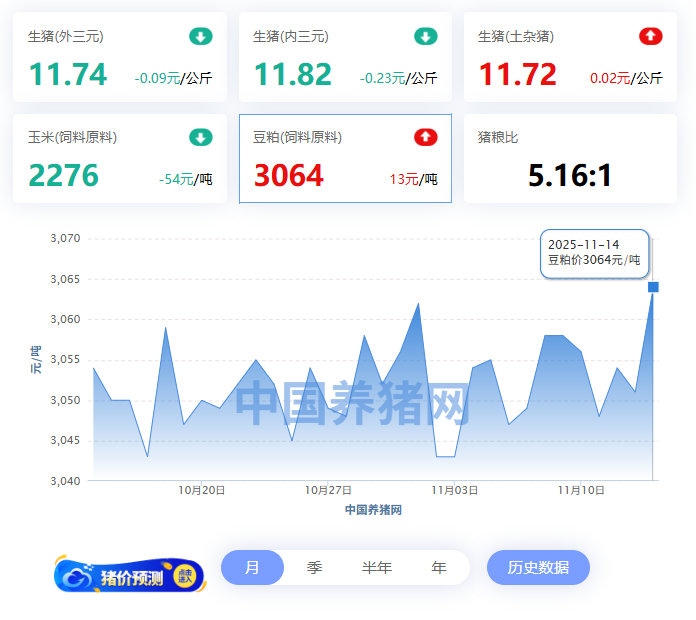Click the 2025-11-14 price tooltip
The image size is (696, 620).
pos(595,253)
